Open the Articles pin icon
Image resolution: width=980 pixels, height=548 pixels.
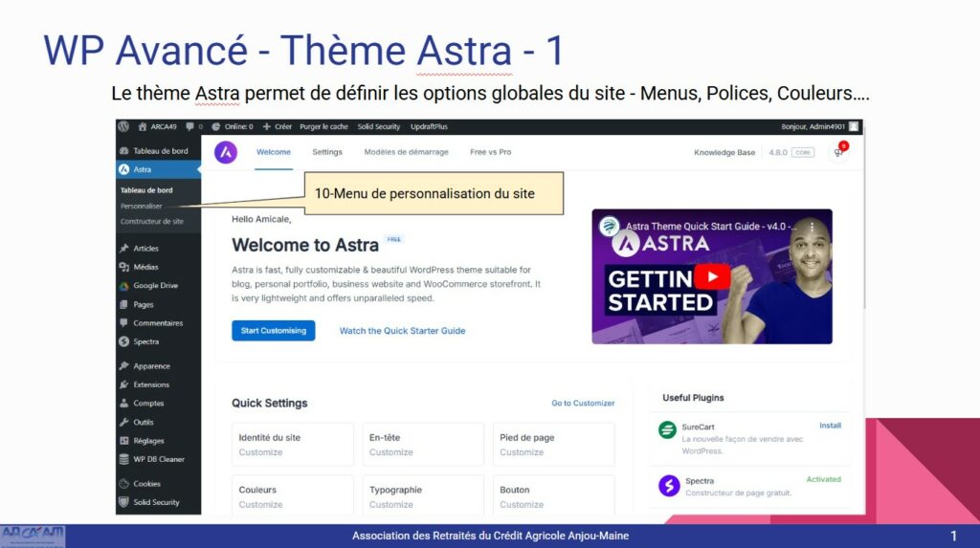point(123,248)
